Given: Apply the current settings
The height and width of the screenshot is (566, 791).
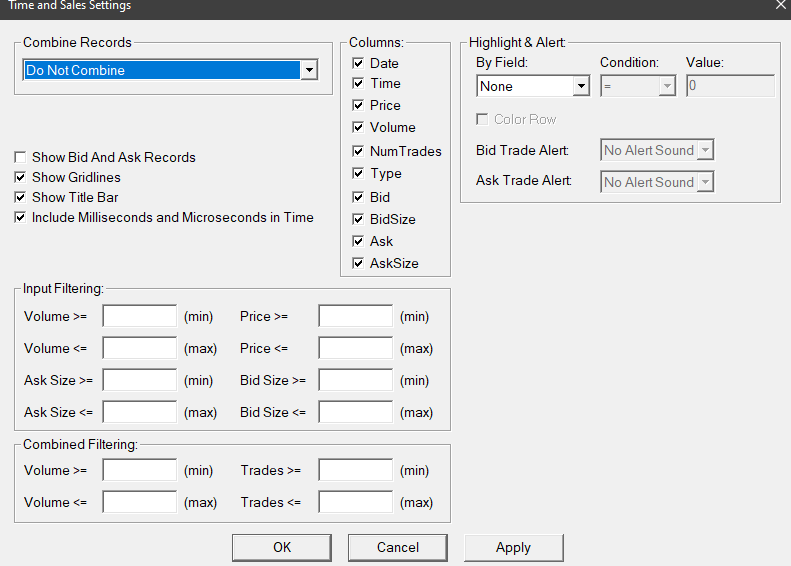Looking at the screenshot, I should tap(514, 547).
